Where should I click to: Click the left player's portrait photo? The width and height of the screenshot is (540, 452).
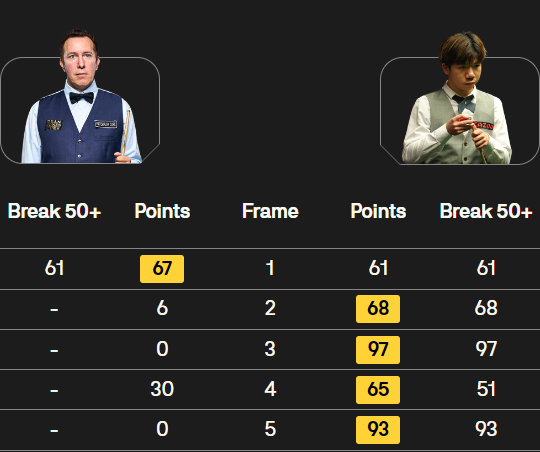click(x=81, y=96)
